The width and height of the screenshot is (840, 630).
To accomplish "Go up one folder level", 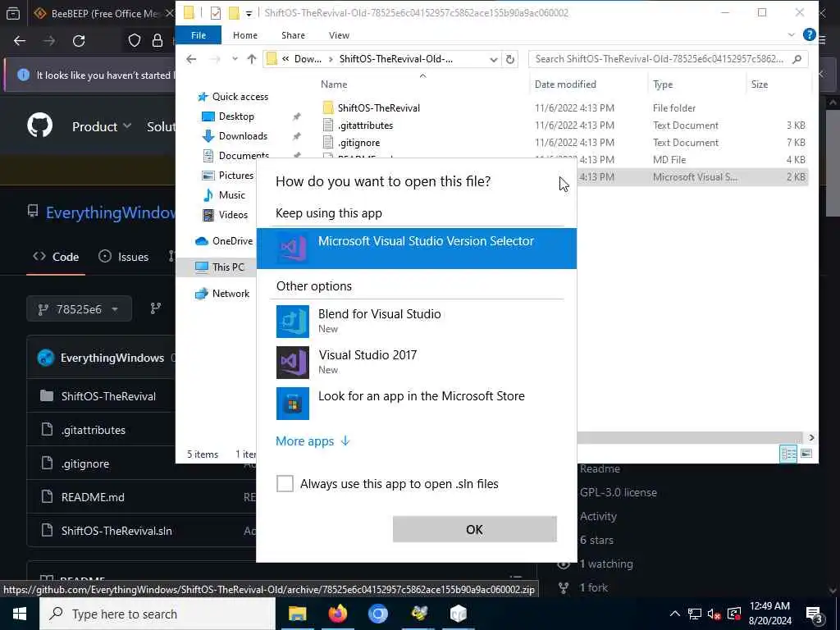I will tap(251, 59).
